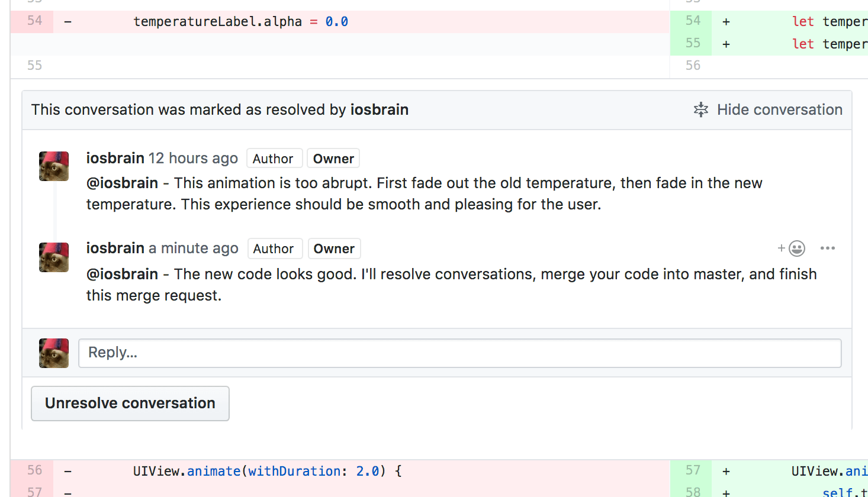Select added line number 57 on right

pyautogui.click(x=693, y=471)
